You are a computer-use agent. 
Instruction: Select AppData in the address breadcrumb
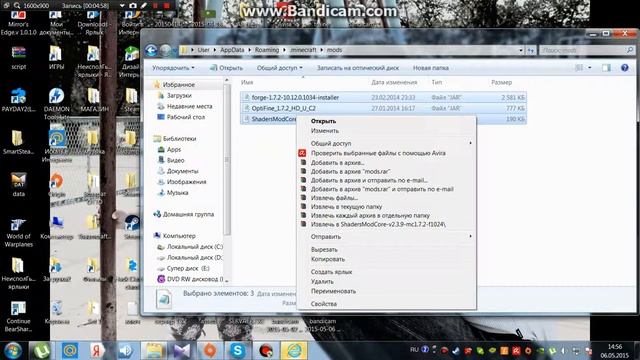click(232, 50)
